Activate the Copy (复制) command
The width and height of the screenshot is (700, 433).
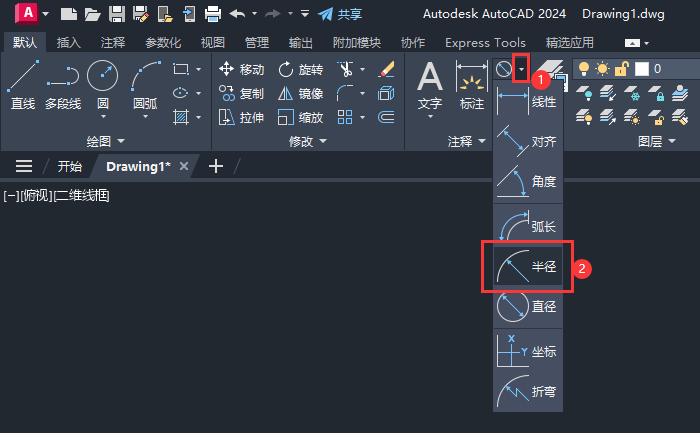pos(242,93)
